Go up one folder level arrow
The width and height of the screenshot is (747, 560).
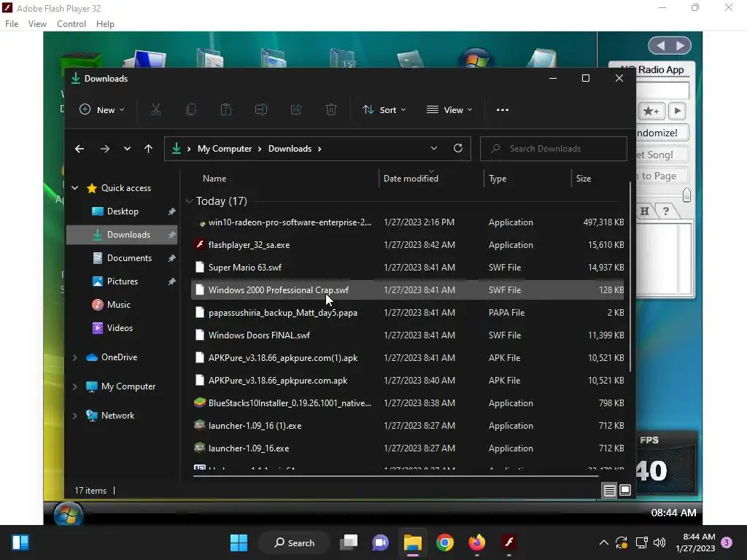click(149, 149)
